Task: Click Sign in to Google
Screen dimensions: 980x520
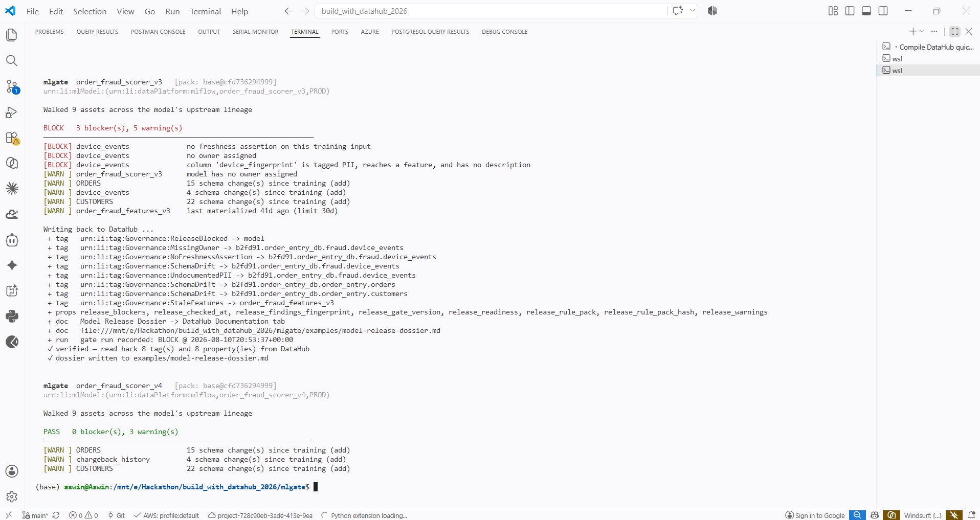Action: point(815,515)
